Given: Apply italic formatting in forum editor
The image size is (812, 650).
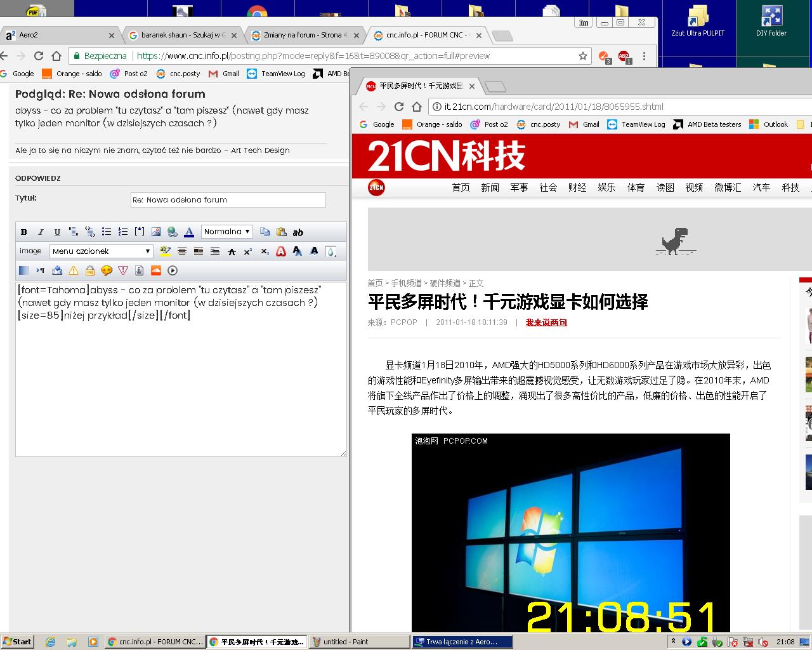Looking at the screenshot, I should 41,232.
